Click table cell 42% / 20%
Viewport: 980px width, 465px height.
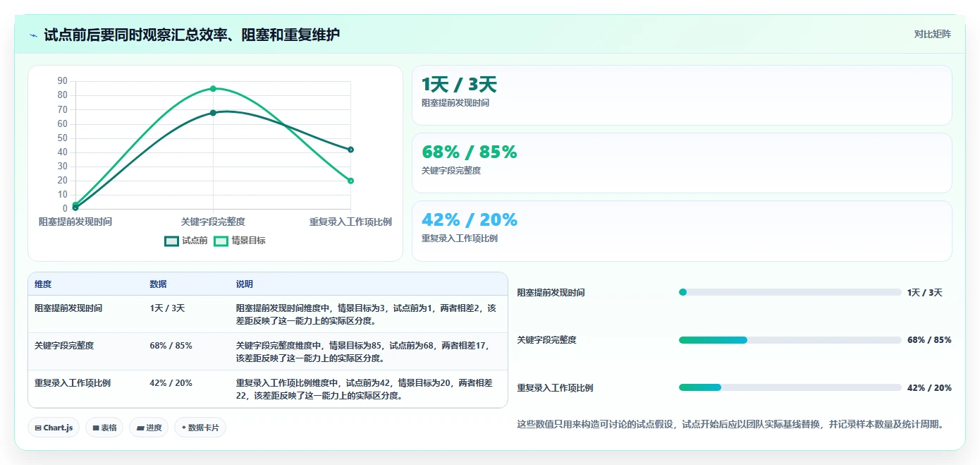(x=171, y=383)
